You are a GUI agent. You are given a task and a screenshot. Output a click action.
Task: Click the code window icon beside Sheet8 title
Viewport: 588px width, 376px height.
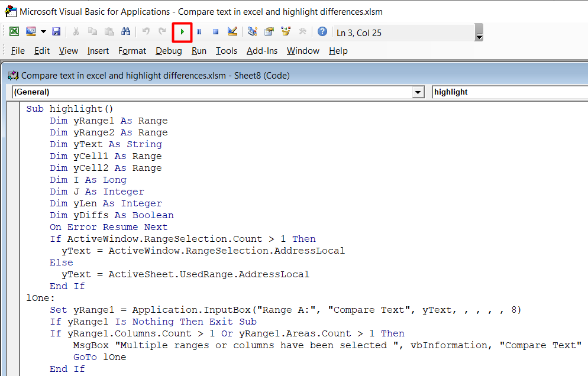click(x=14, y=75)
